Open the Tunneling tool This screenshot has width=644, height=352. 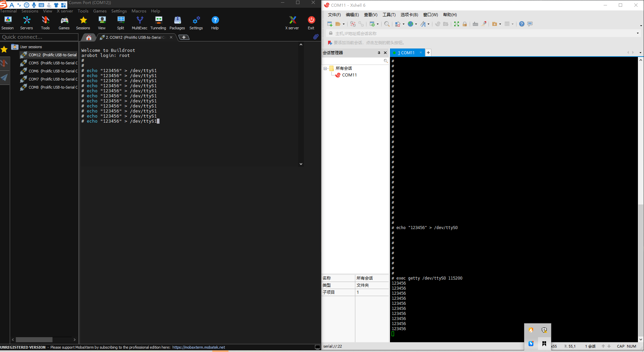pos(158,22)
